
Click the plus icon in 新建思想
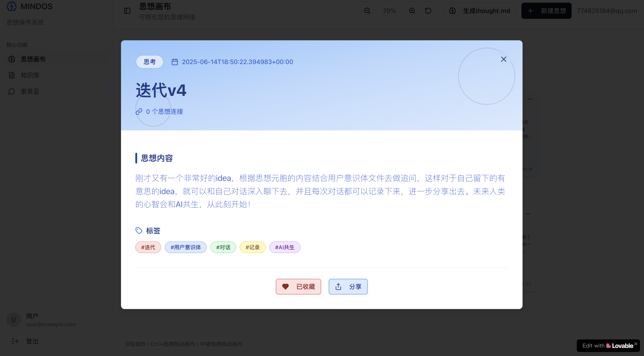[x=530, y=11]
